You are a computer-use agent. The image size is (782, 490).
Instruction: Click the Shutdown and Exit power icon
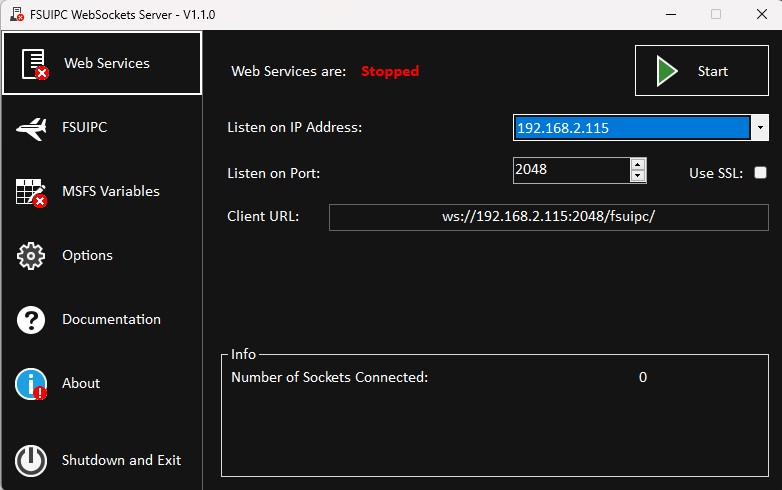(x=31, y=460)
